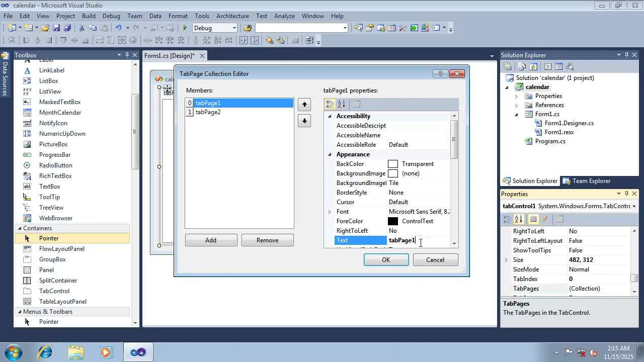Viewport: 644px width, 362px height.
Task: Select PictureBox in the Toolbox
Action: (x=53, y=144)
